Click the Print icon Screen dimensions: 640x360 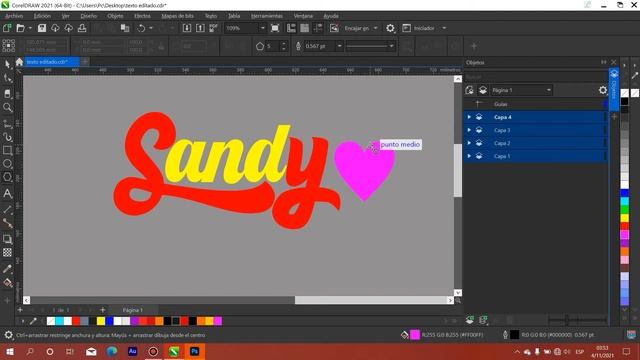(82, 28)
